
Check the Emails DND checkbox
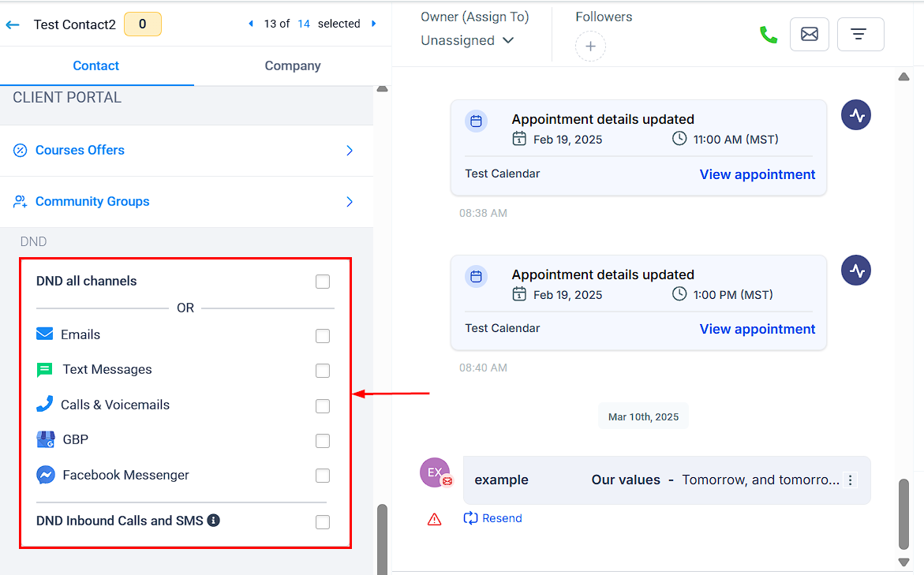pyautogui.click(x=323, y=336)
